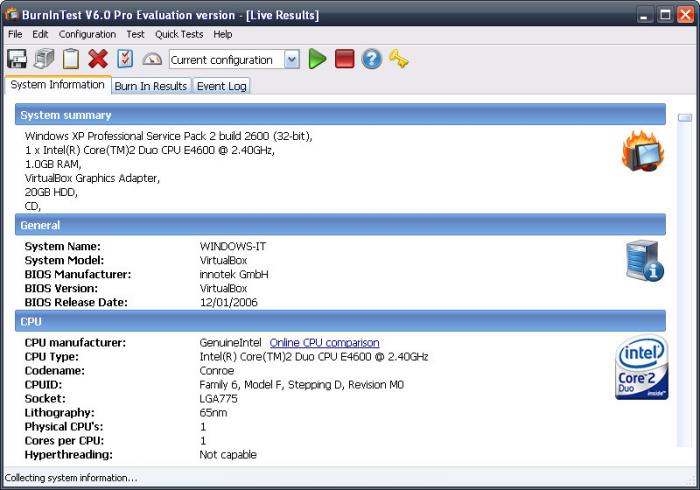Click the flaming monitor system summary icon

tap(643, 151)
